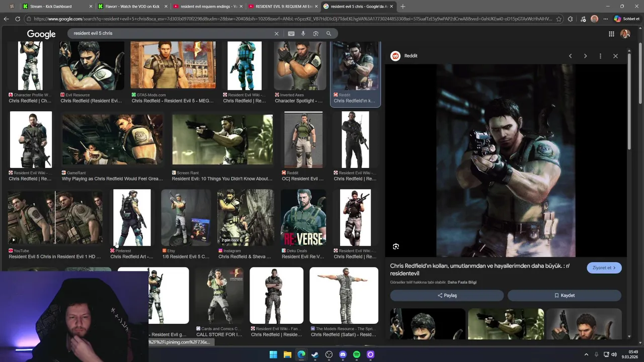Open the Screen Rant 10 Things result
This screenshot has width=644, height=362.
coord(222,146)
